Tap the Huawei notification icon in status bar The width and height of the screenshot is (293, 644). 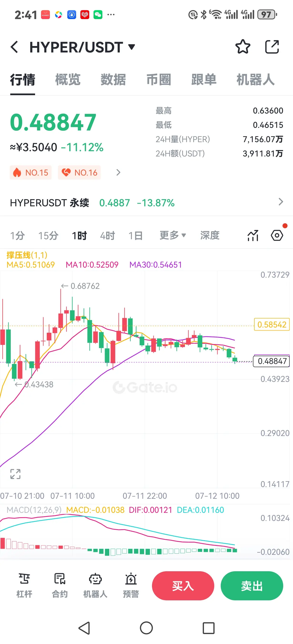pos(45,15)
